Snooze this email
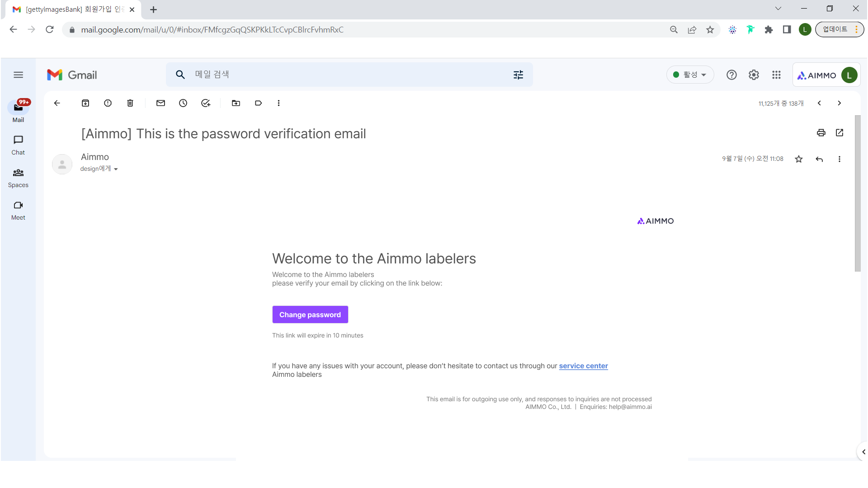Viewport: 868px width, 488px height. tap(183, 103)
